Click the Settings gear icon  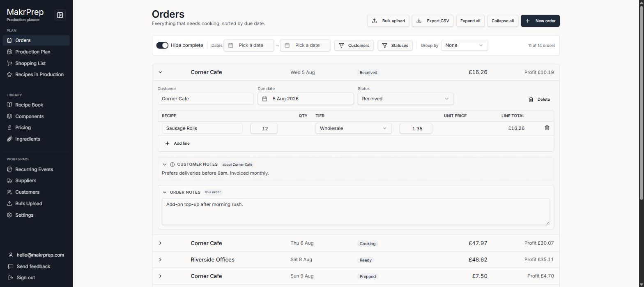point(9,215)
